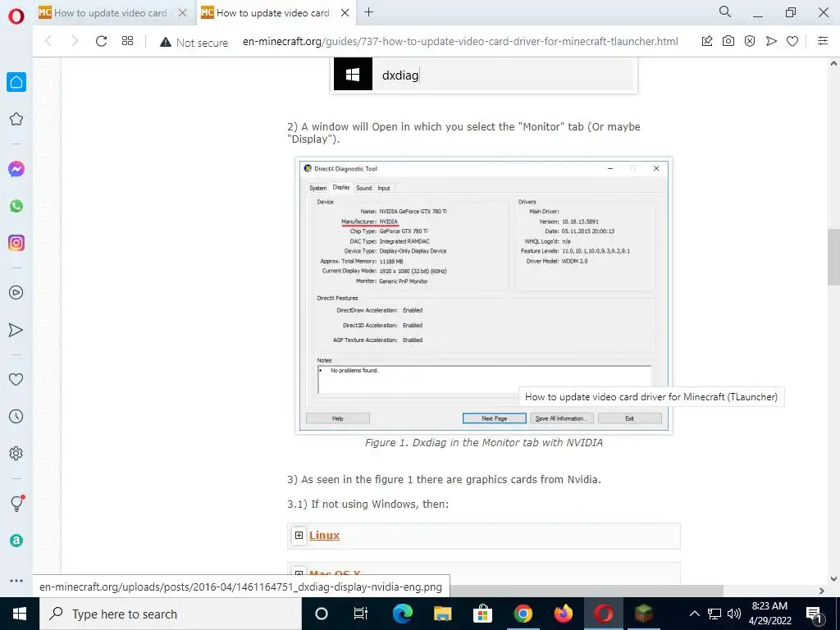Click the scroll-down arrow of the page scrollbar
Image resolution: width=840 pixels, height=630 pixels.
[833, 578]
